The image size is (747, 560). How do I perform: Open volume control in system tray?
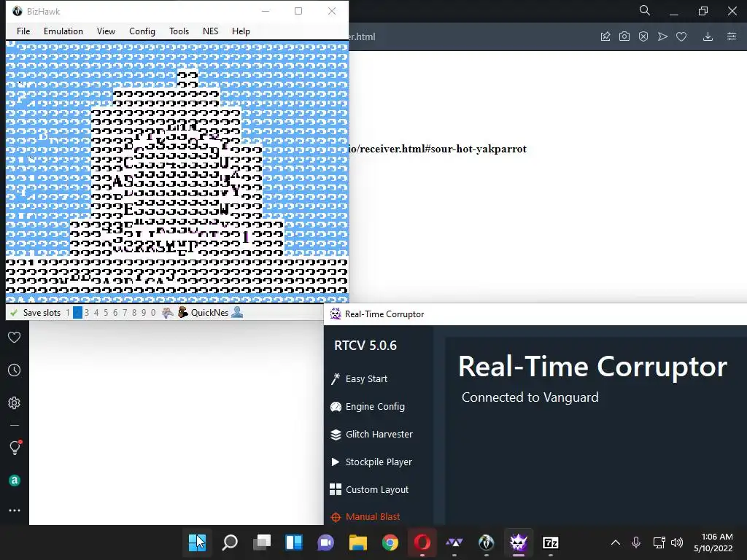pyautogui.click(x=676, y=542)
